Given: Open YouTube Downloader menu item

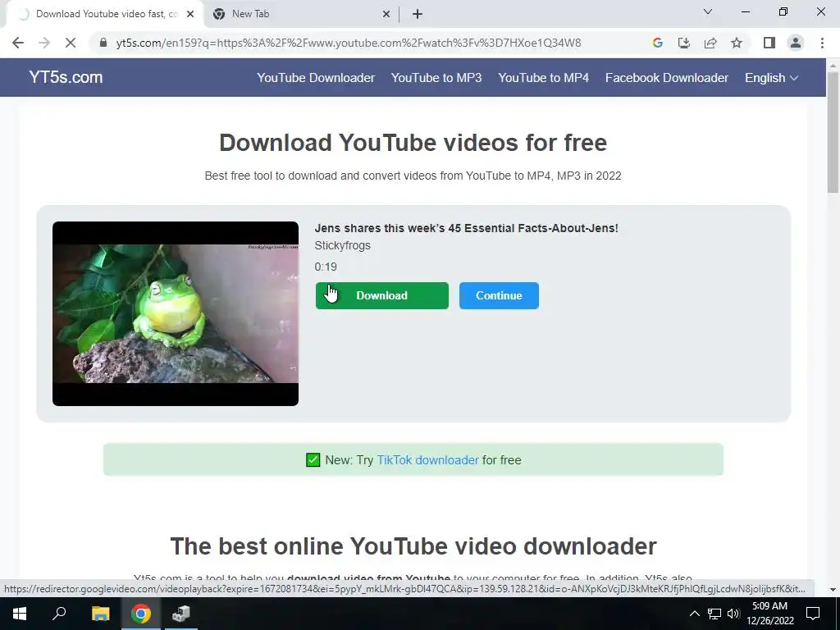Looking at the screenshot, I should tap(316, 78).
